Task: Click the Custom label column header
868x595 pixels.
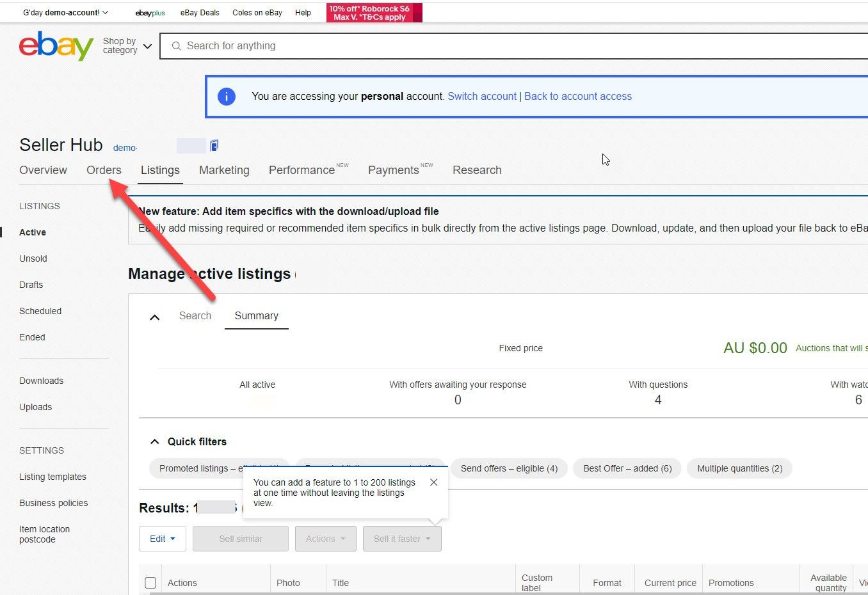Action: coord(537,583)
